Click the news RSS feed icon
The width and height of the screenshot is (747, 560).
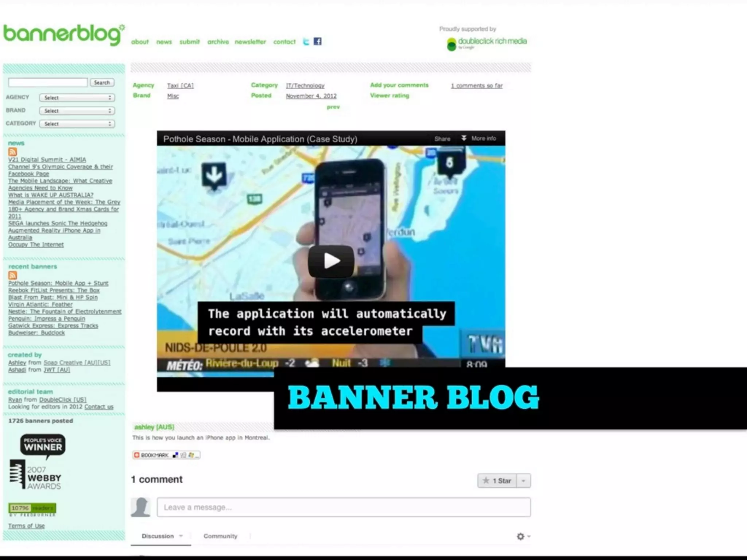point(13,152)
